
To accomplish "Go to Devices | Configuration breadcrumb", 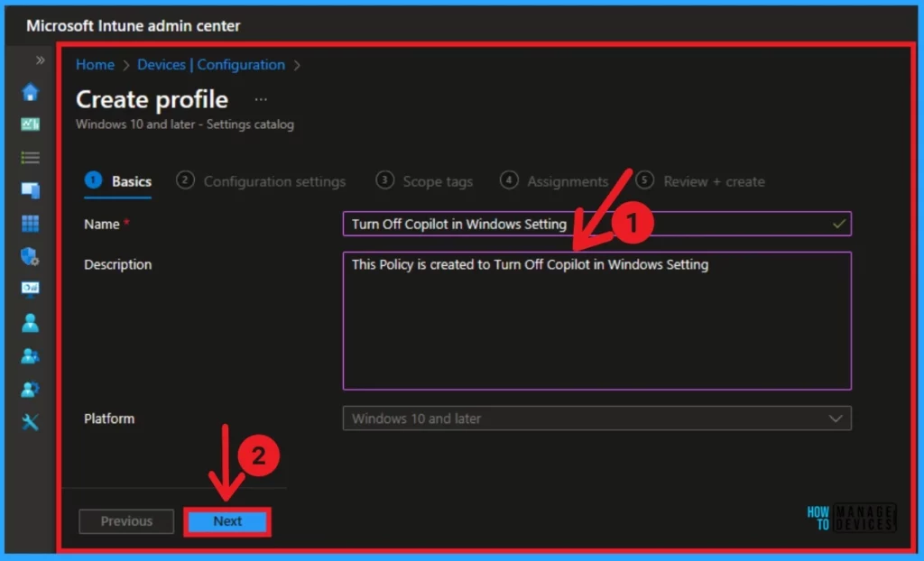I will click(211, 65).
